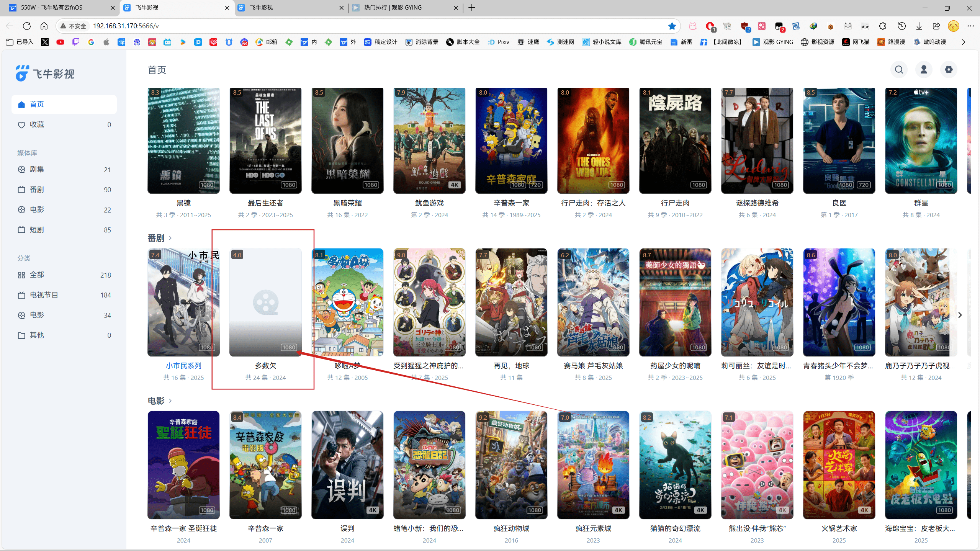Open the 观影 GYING bookmark

(x=772, y=42)
